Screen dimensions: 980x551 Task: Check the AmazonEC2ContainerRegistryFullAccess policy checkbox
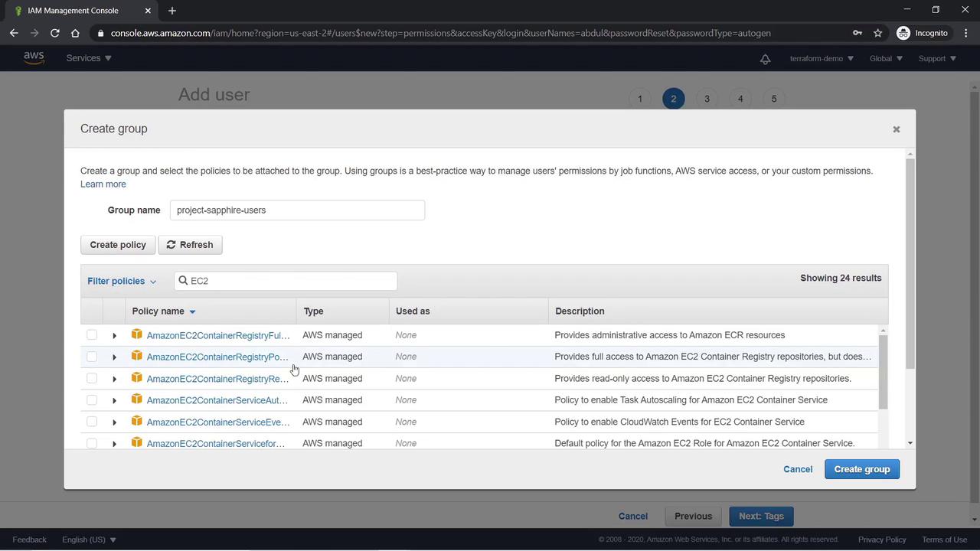point(92,335)
